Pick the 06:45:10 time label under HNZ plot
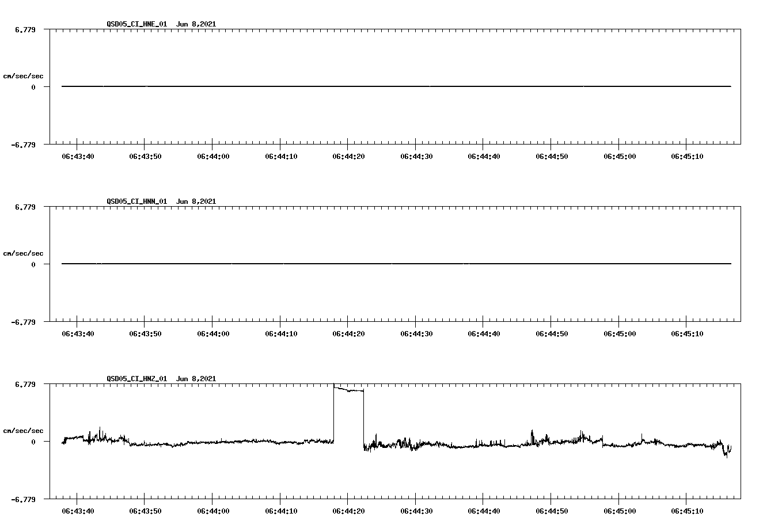The image size is (782, 532). [687, 511]
